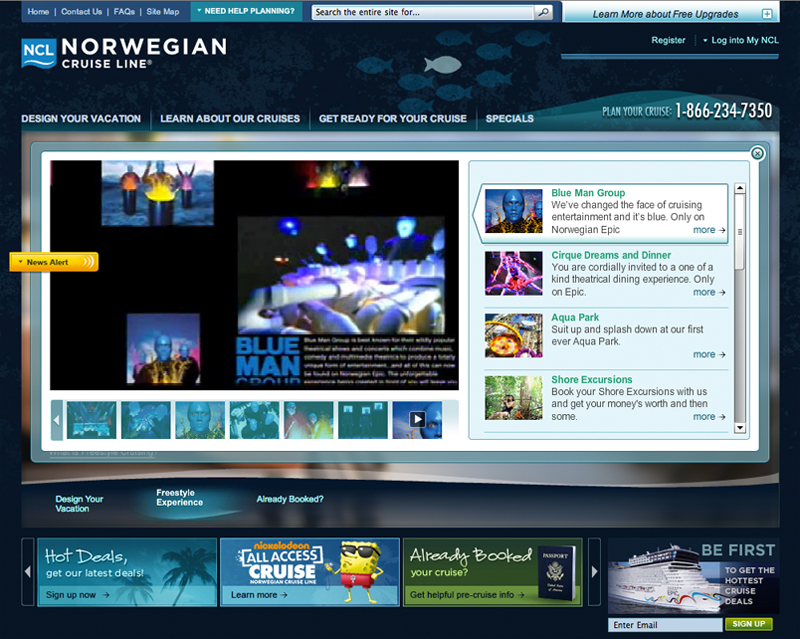Screen dimensions: 800x639
Task: Select first Blue Man stage thumbnail
Action: [91, 420]
